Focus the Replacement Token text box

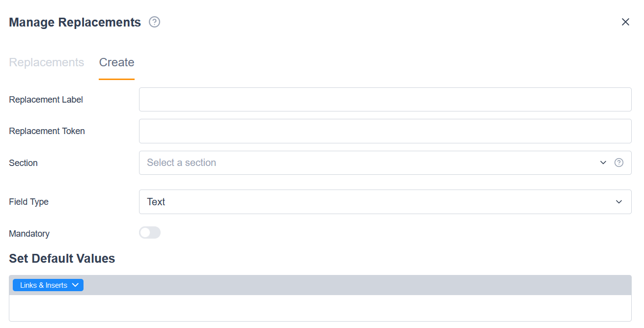click(385, 131)
